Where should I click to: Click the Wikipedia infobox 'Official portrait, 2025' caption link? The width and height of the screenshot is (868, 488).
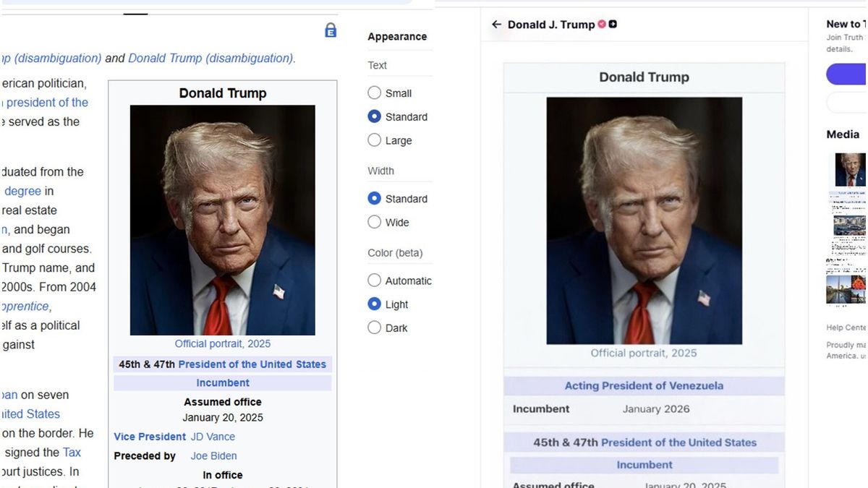[223, 344]
